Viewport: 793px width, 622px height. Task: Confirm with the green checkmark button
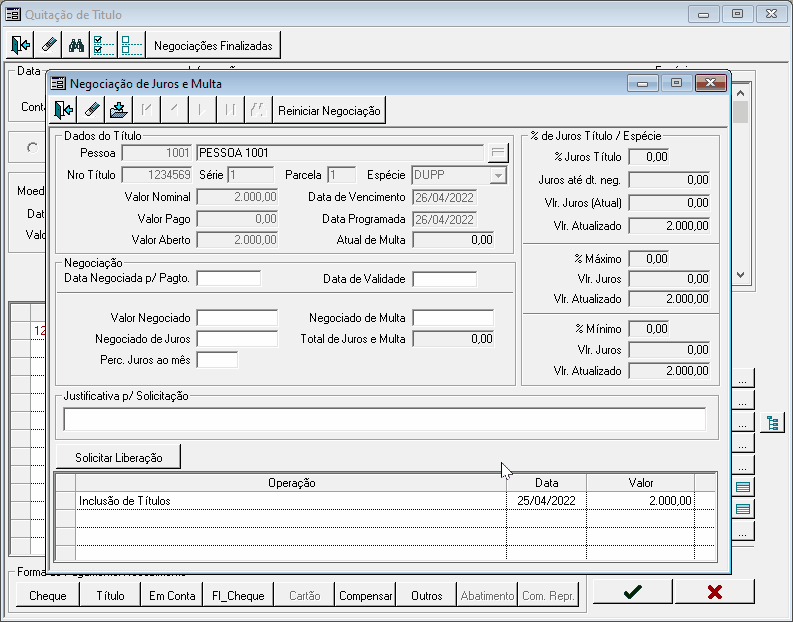[632, 592]
